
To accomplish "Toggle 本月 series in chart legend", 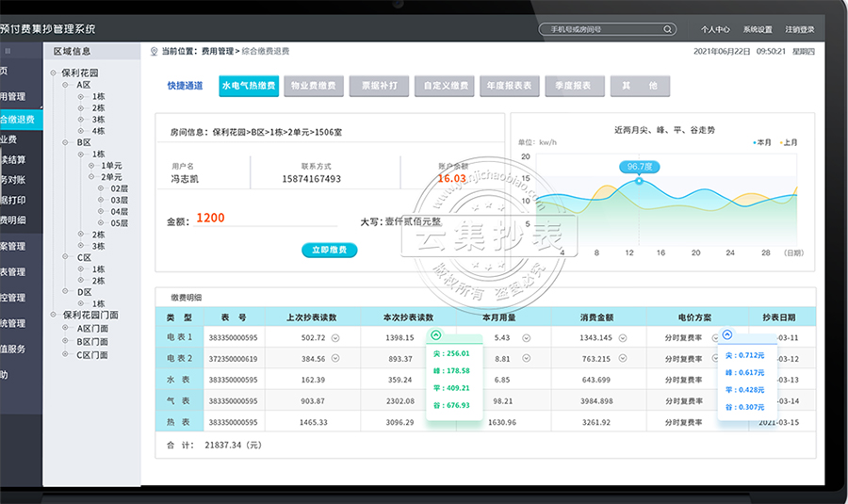I will [762, 142].
